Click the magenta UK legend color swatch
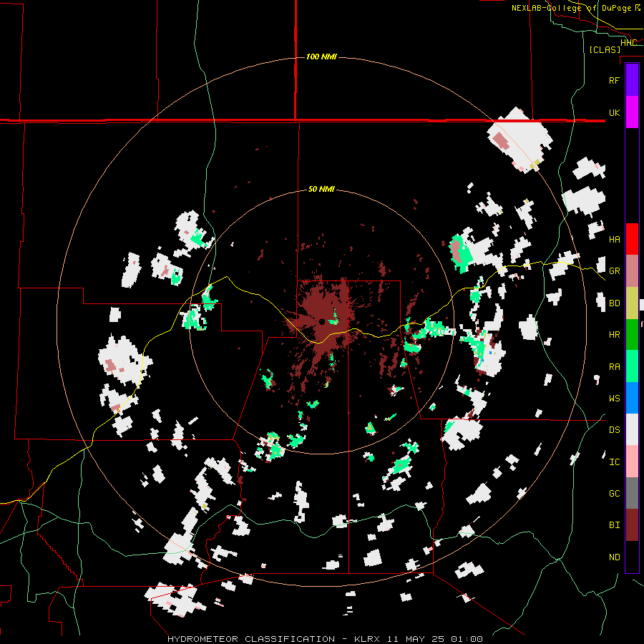This screenshot has height=644, width=644. (632, 112)
